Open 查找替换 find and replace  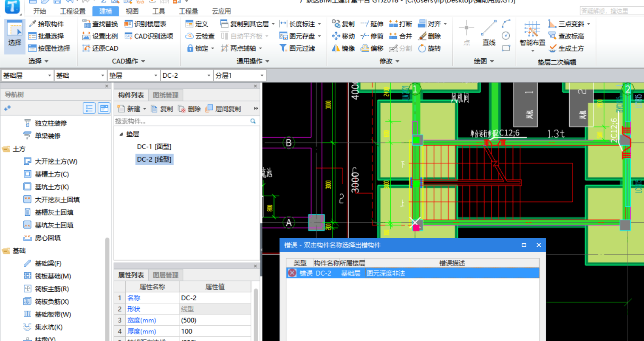pyautogui.click(x=100, y=24)
